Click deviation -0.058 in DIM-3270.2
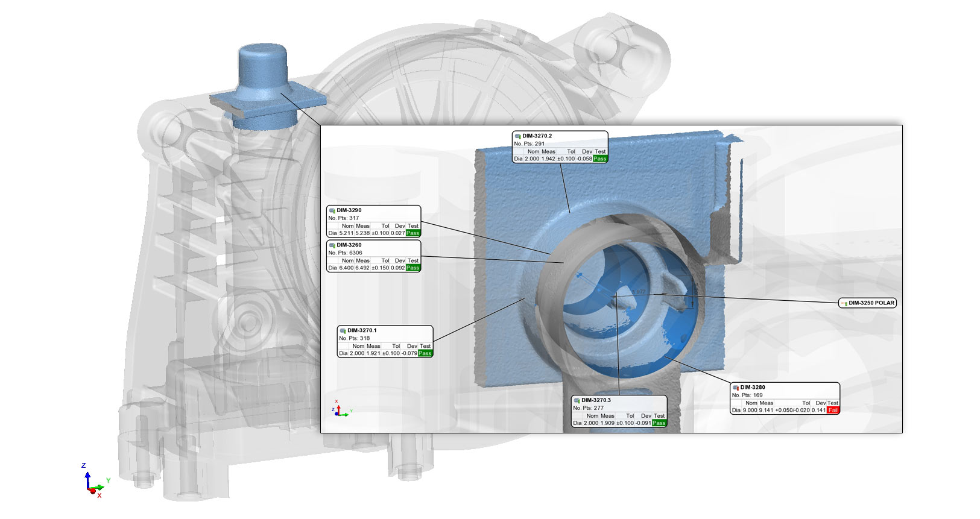The width and height of the screenshot is (980, 519). (x=584, y=159)
